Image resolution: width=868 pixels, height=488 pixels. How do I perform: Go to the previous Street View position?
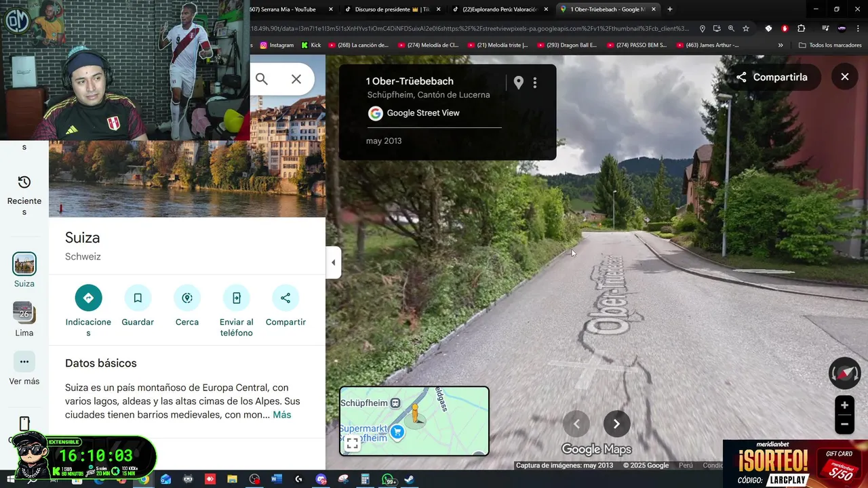[x=576, y=424]
